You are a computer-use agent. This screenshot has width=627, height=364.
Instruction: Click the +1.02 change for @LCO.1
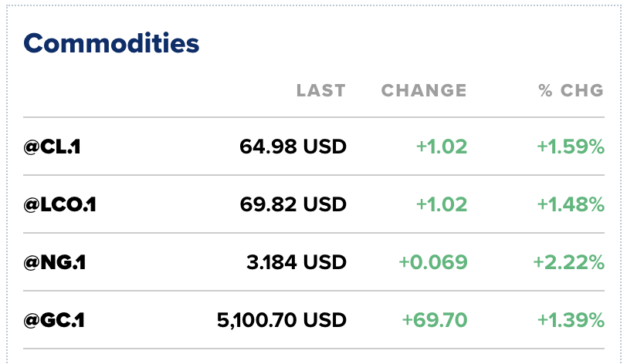[441, 204]
